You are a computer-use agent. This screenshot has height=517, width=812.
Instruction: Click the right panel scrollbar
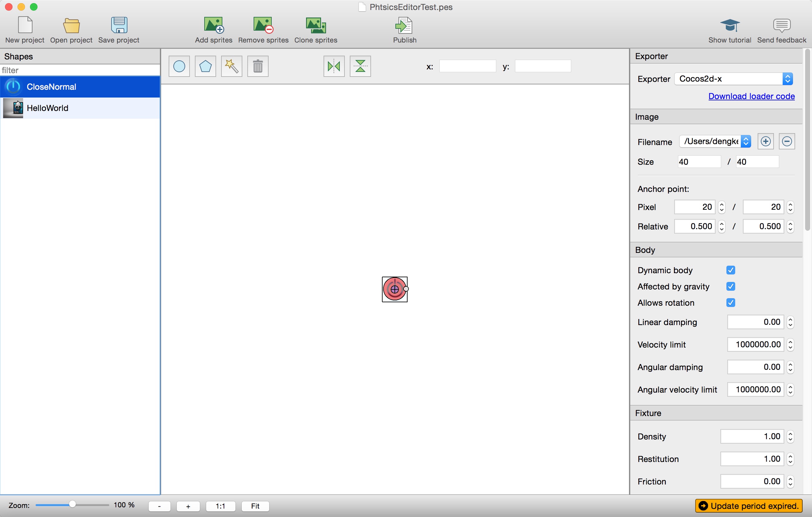(x=807, y=140)
